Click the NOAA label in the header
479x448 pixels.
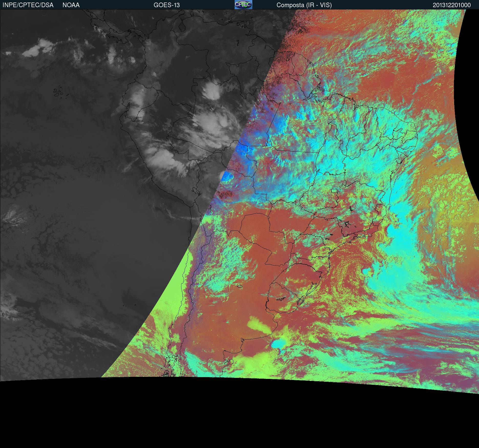pos(71,5)
